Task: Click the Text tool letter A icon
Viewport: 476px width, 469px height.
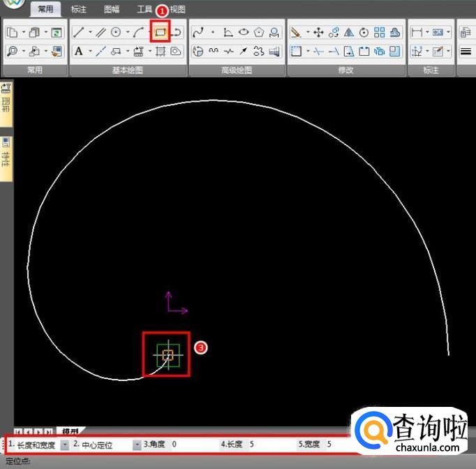Action: pyautogui.click(x=78, y=51)
